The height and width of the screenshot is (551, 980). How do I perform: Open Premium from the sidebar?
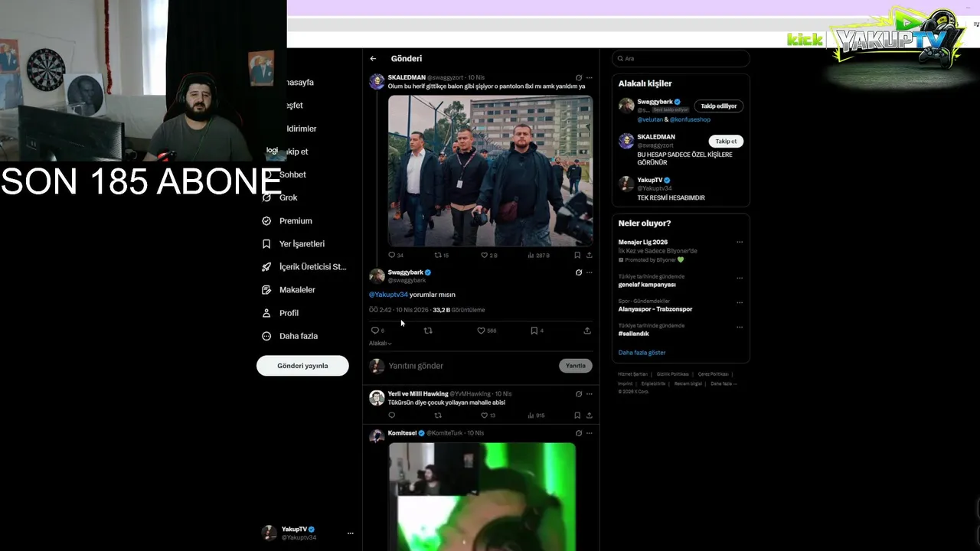click(296, 220)
